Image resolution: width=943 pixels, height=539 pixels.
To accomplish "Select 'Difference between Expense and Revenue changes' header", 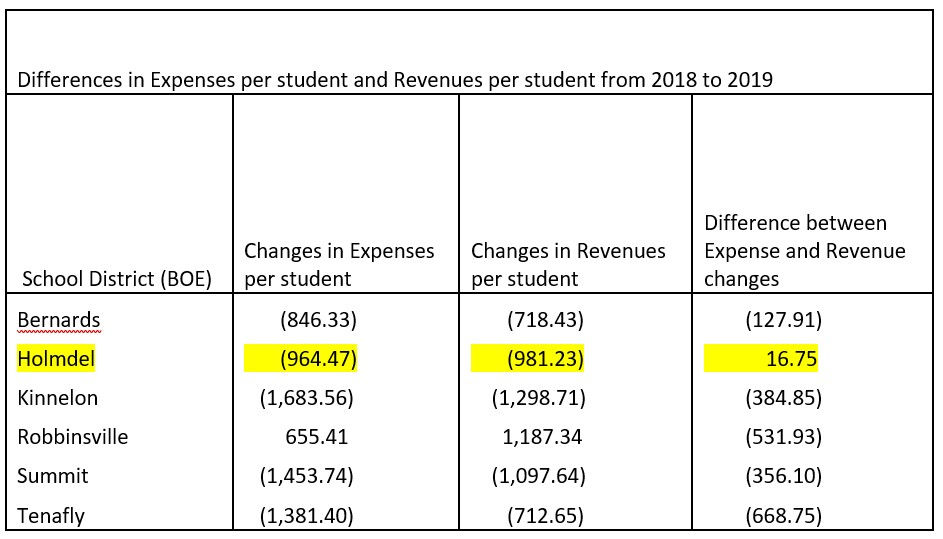I will tap(805, 251).
